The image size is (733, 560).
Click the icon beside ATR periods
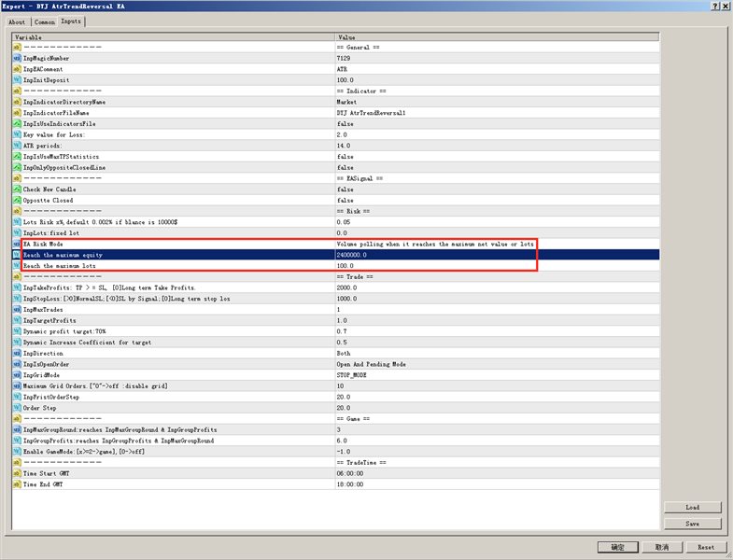[17, 146]
